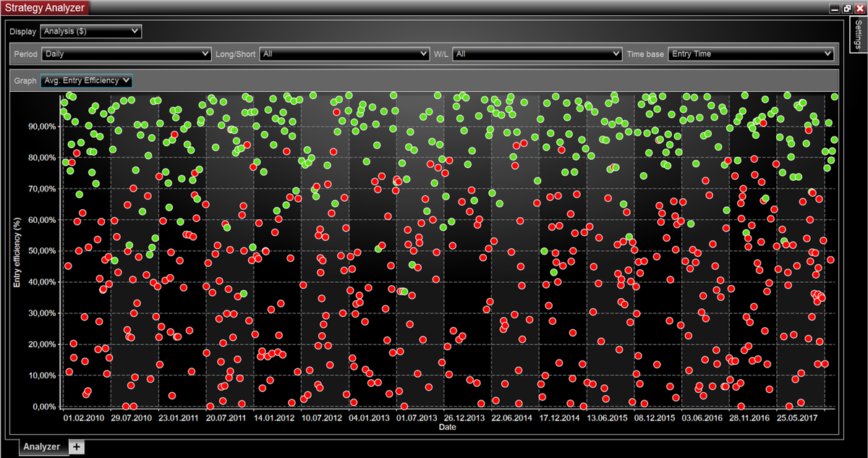The height and width of the screenshot is (458, 868).
Task: Minimize the Strategy Analyzer window
Action: (835, 8)
